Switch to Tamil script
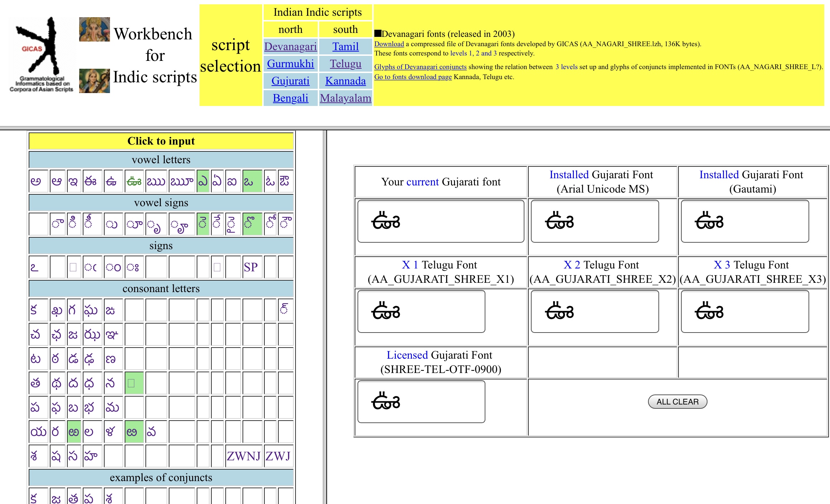The width and height of the screenshot is (830, 504). point(345,47)
